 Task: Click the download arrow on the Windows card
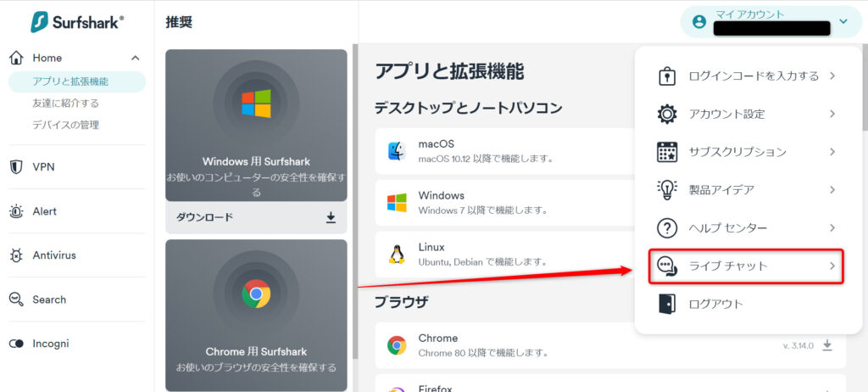click(x=331, y=218)
